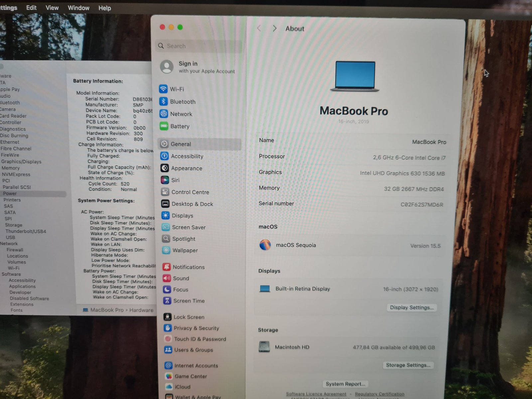
Task: Select Thunderbolt/USB4 in System Information sidebar
Action: [26, 231]
